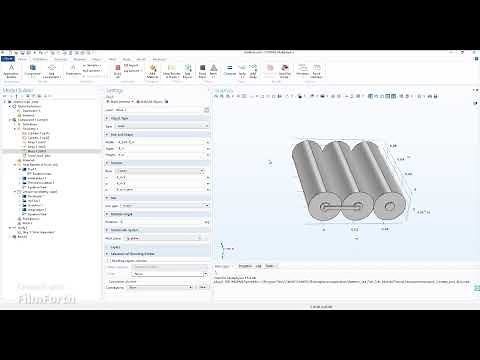480x360 pixels.
Task: Click the Zoom Box icon in the Graphics toolbar
Action: 228,96
